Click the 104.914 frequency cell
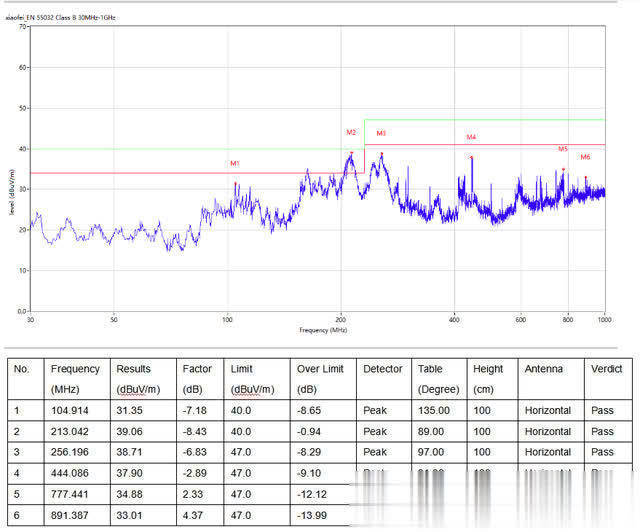 click(70, 410)
